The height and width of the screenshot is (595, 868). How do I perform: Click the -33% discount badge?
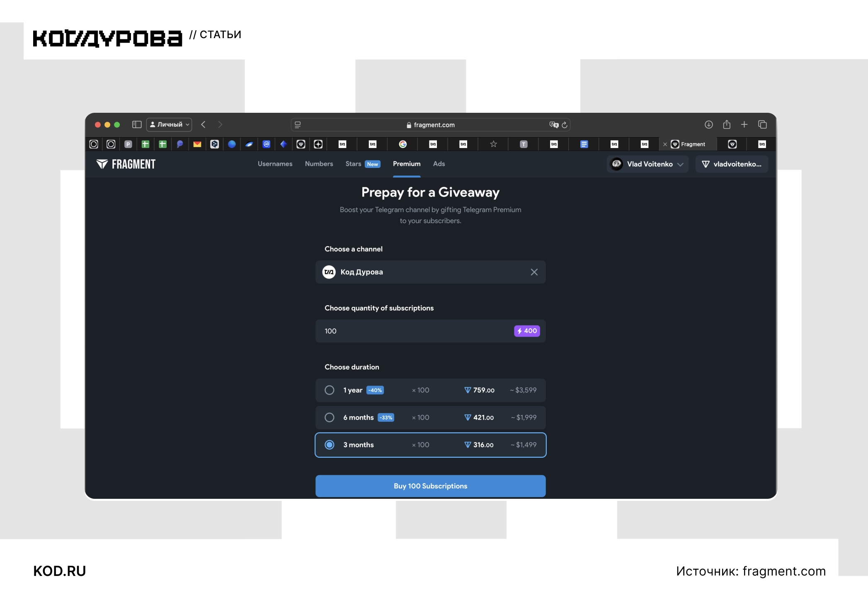coord(386,418)
